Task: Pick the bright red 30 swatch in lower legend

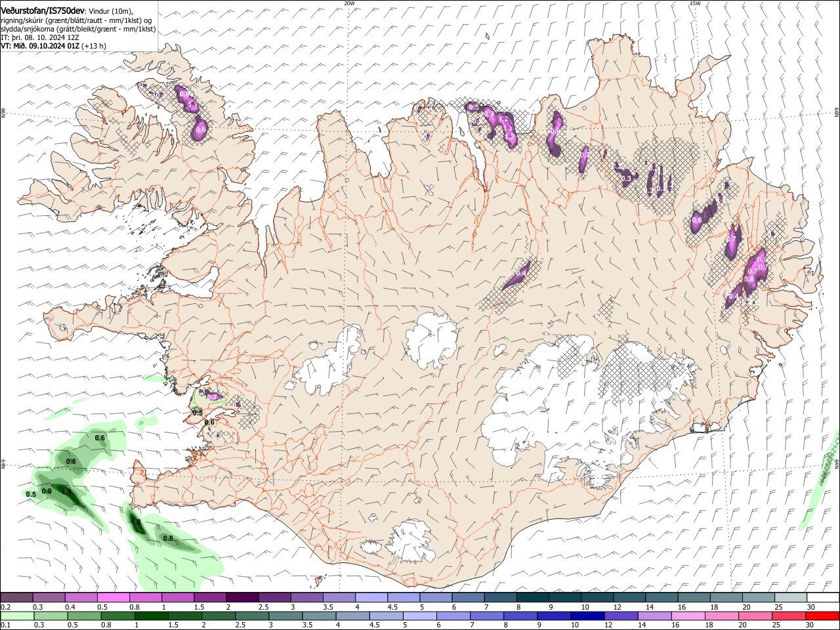Action: [822, 616]
